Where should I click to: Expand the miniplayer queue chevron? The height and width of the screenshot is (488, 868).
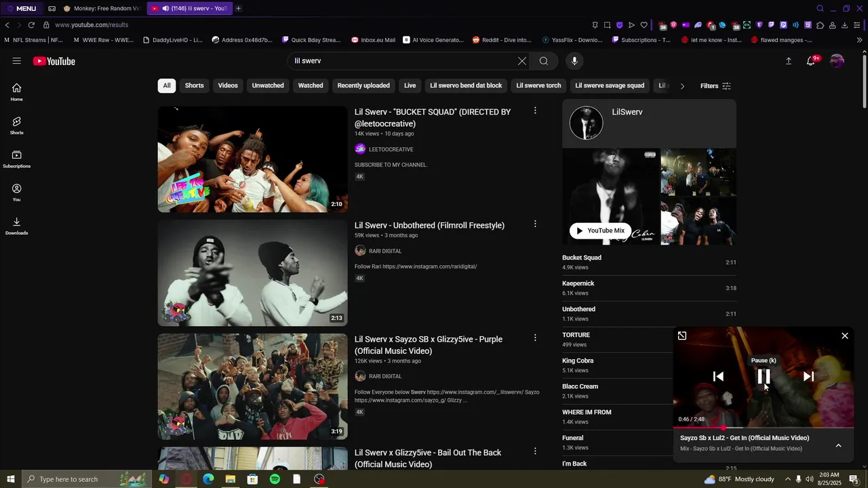pyautogui.click(x=839, y=445)
